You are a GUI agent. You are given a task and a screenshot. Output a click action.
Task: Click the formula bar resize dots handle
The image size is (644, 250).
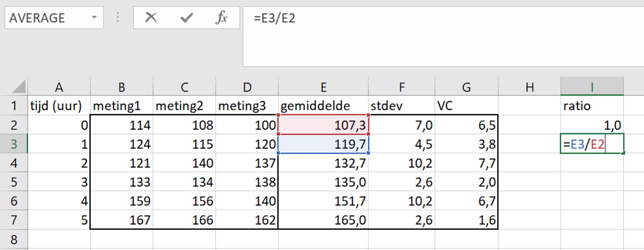tap(118, 18)
